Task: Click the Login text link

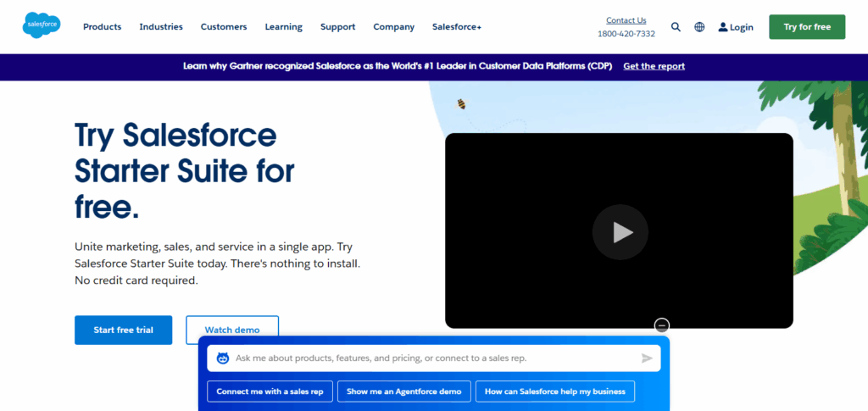Action: tap(741, 27)
